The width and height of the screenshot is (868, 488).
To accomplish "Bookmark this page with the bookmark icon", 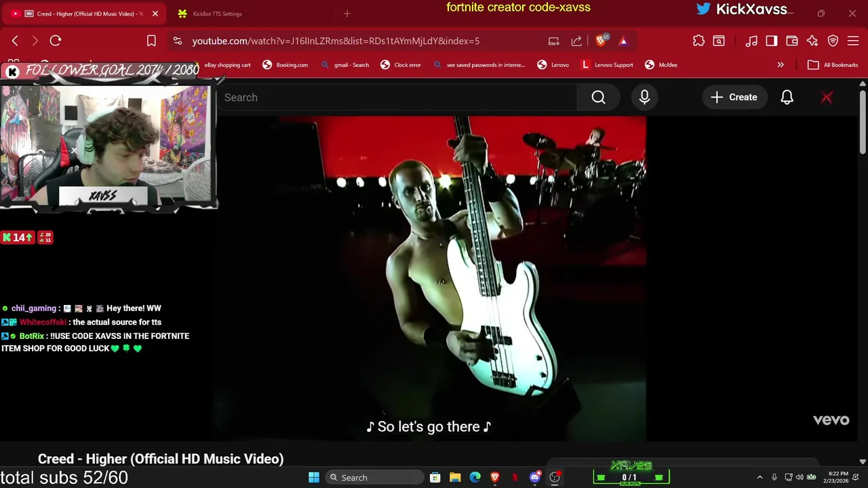I will (x=151, y=41).
